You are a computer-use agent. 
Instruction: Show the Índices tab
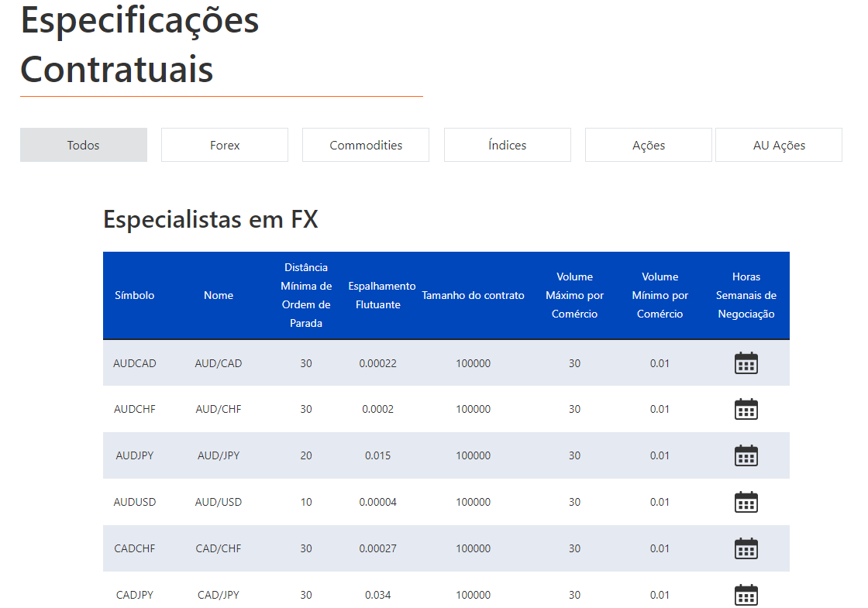508,145
